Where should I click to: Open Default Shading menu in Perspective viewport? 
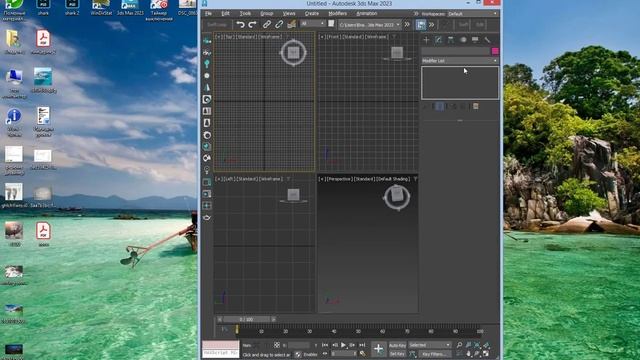click(393, 179)
